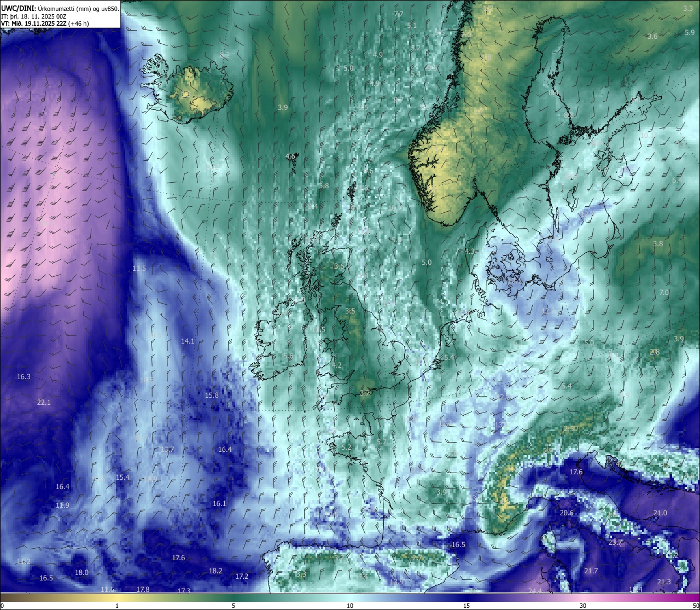Click the yellow part of the colorbar
This screenshot has width=700, height=610.
click(x=117, y=597)
